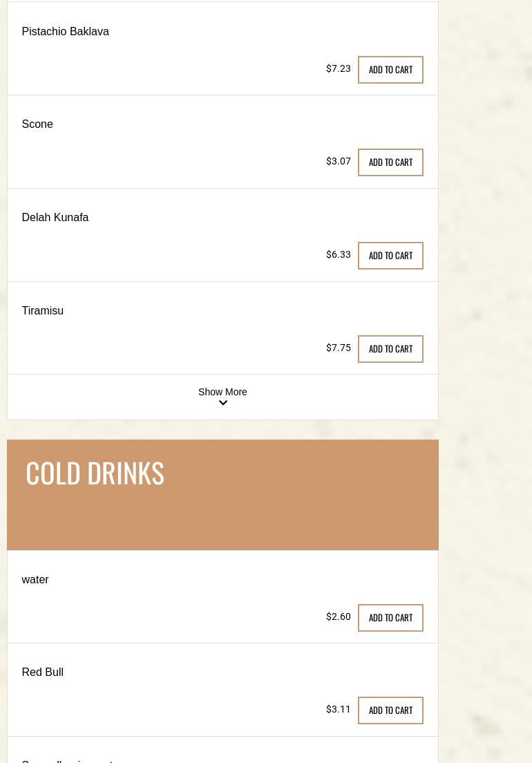This screenshot has height=763, width=532.
Task: Open the Delah Kunafa item name
Action: pos(55,218)
